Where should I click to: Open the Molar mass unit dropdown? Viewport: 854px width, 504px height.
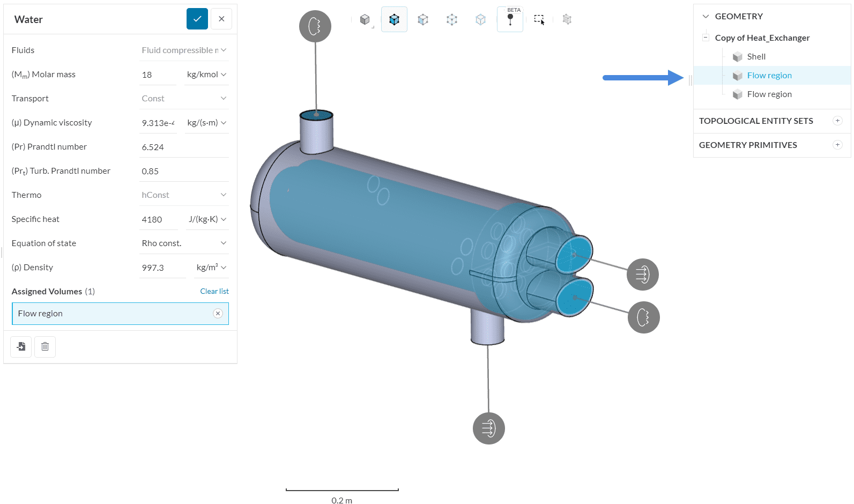(206, 75)
